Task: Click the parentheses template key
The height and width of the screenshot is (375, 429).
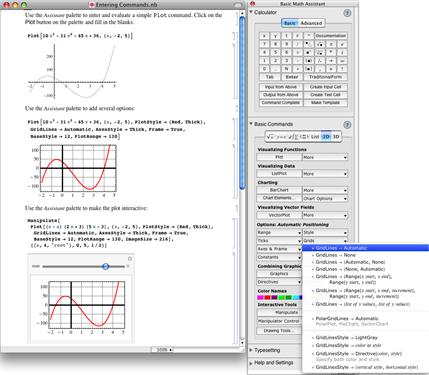Action: 309,61
